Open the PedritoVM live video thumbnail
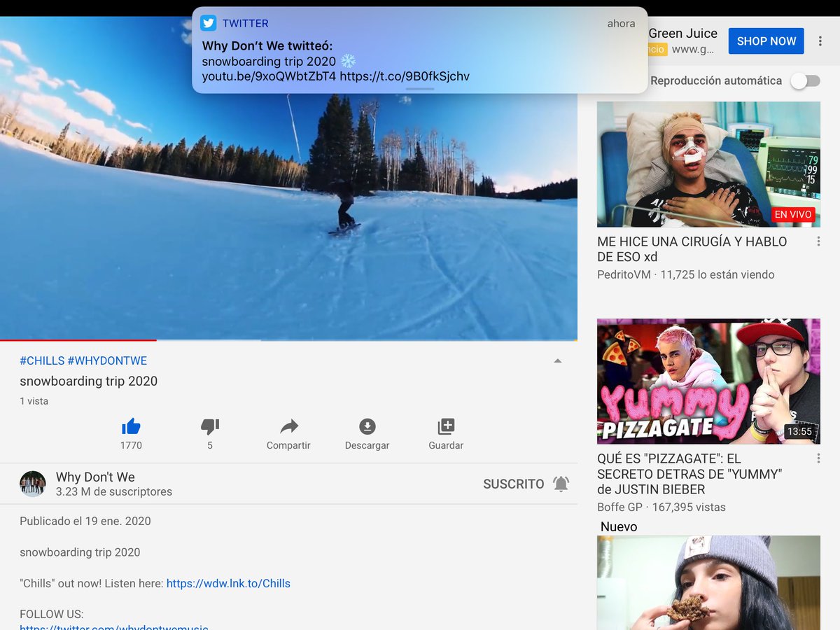This screenshot has width=840, height=630. pyautogui.click(x=708, y=164)
